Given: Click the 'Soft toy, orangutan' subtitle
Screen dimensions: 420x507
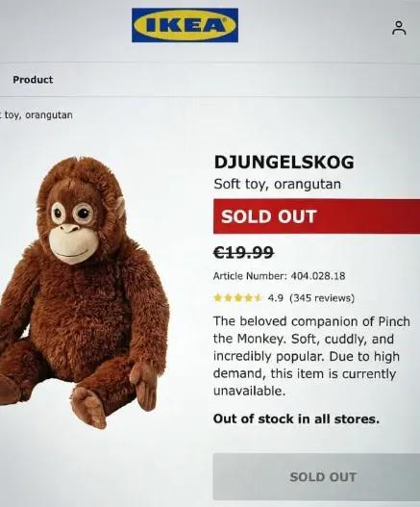Looking at the screenshot, I should pyautogui.click(x=278, y=185).
